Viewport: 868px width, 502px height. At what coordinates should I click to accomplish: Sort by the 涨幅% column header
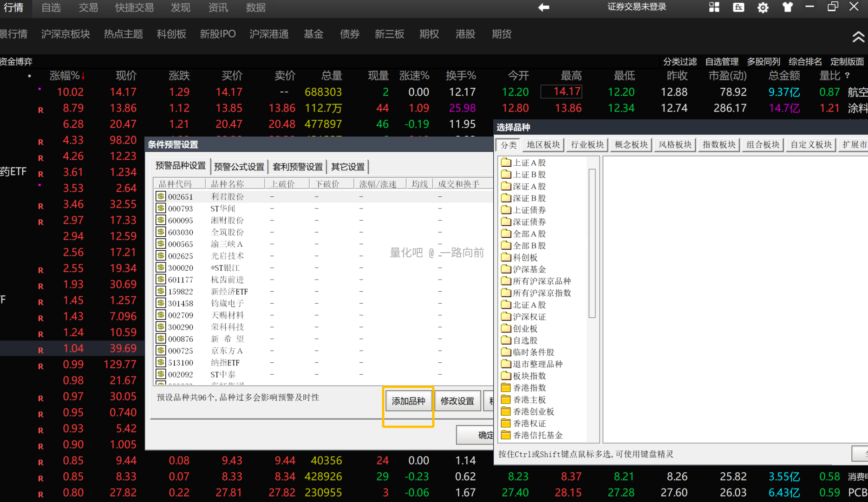coord(67,76)
